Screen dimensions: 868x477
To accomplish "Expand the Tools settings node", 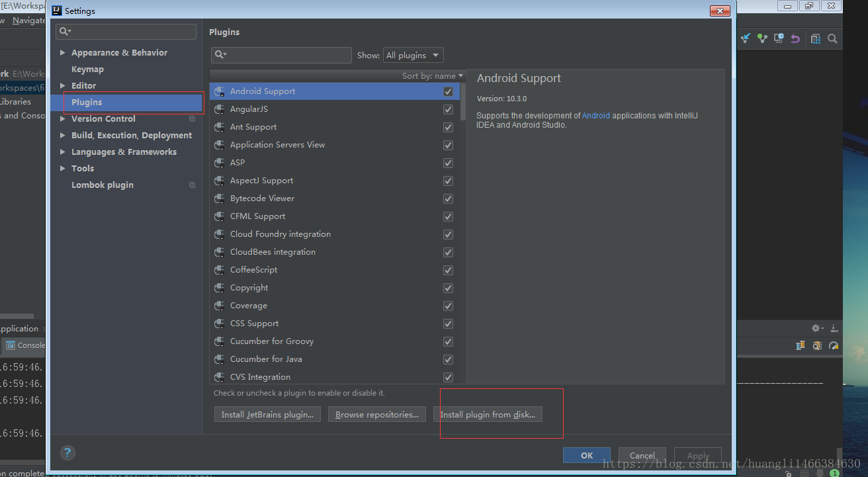I will pos(63,169).
